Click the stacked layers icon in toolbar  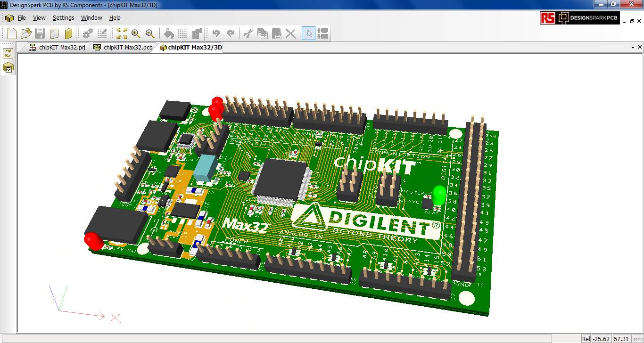click(x=197, y=33)
